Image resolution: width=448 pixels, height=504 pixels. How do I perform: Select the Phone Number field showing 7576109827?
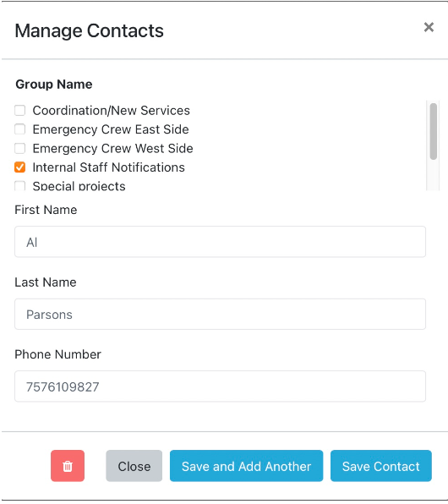(220, 386)
